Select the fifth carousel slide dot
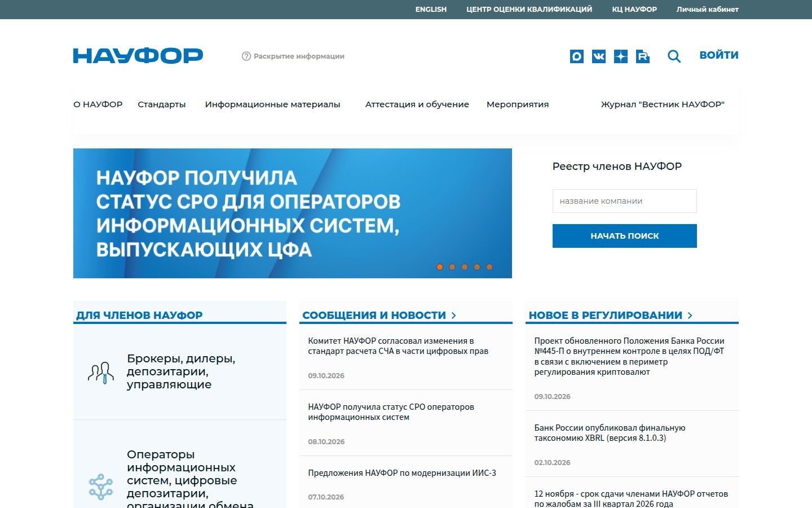812x508 pixels. click(x=489, y=267)
